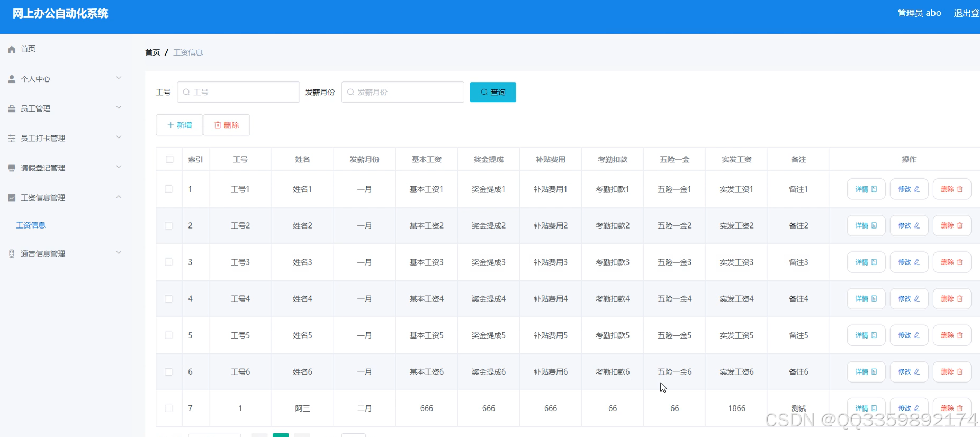Screen dimensions: 980x437
Task: Click the 删除 batch delete button
Action: click(x=227, y=125)
